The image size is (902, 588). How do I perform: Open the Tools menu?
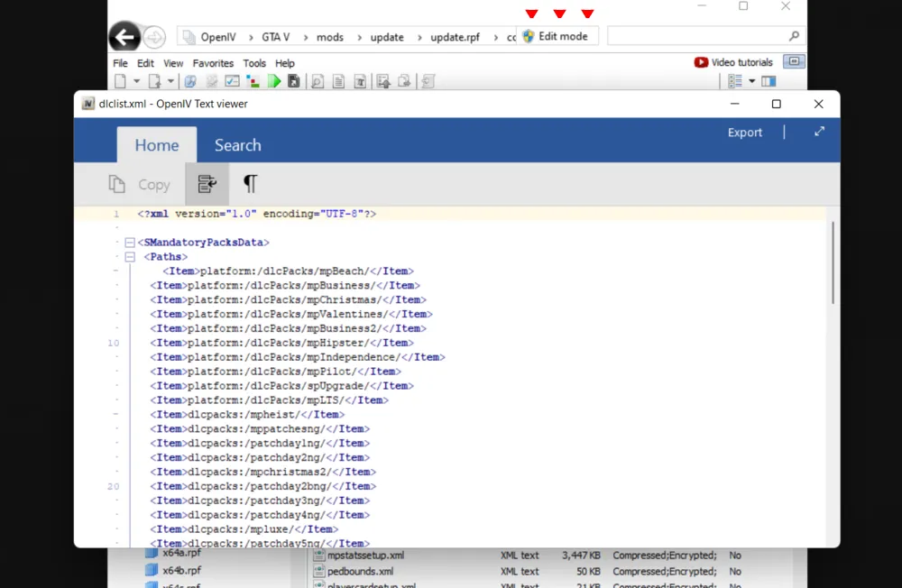(x=254, y=63)
